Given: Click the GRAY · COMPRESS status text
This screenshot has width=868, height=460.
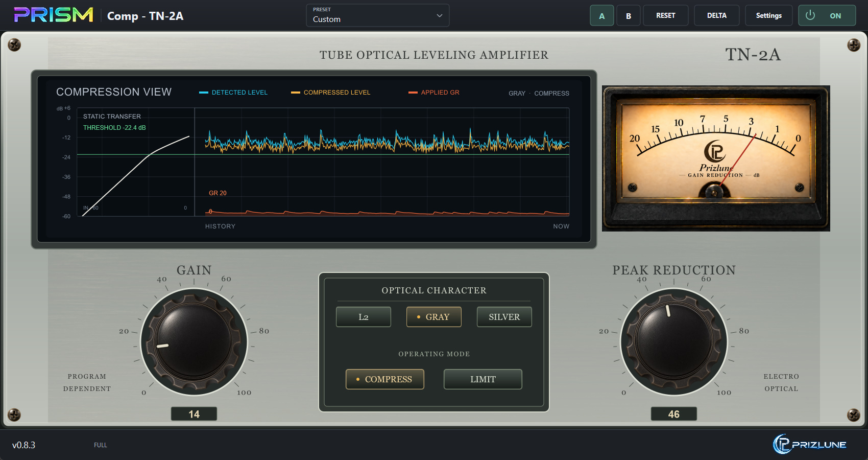Looking at the screenshot, I should [x=539, y=94].
